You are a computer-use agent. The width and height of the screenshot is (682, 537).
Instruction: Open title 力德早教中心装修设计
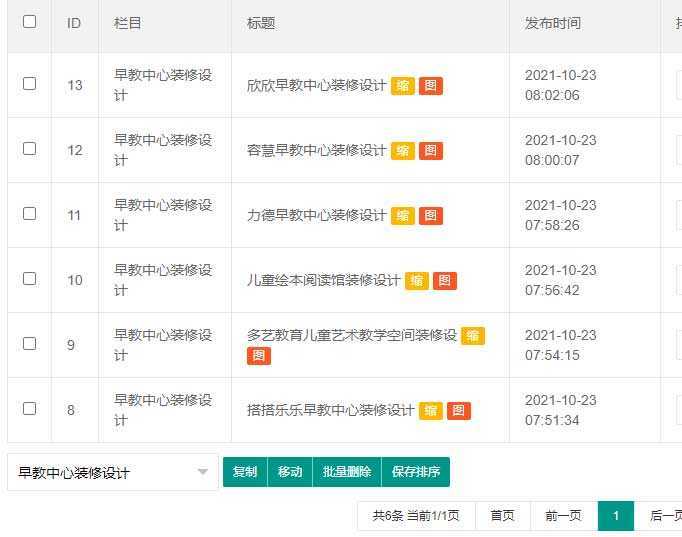pyautogui.click(x=316, y=216)
